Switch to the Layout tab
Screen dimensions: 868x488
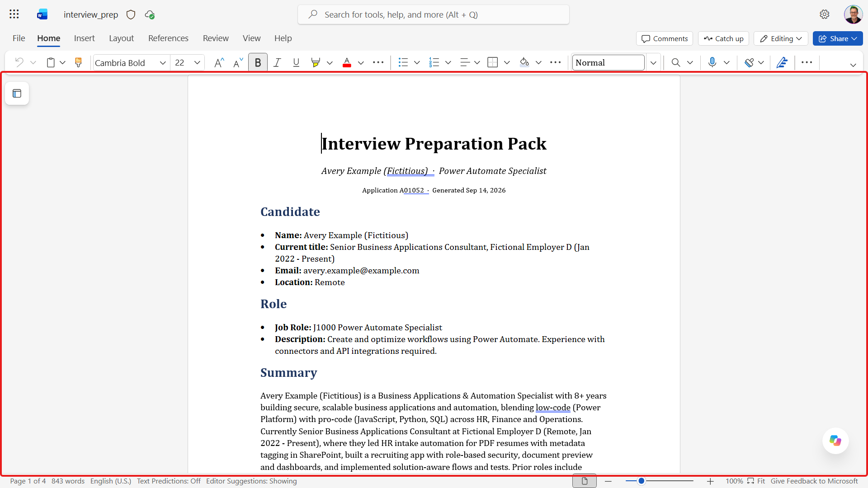tap(121, 38)
